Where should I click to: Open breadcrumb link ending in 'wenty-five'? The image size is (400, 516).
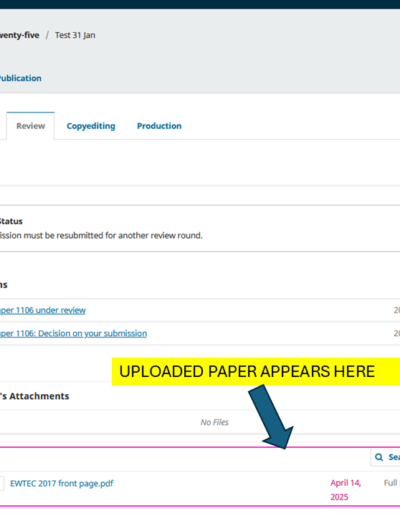pyautogui.click(x=19, y=35)
